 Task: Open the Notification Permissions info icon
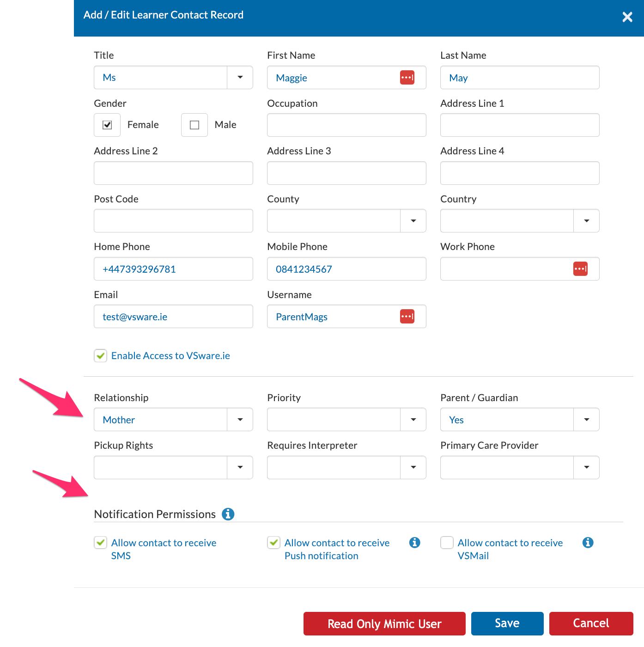point(228,514)
